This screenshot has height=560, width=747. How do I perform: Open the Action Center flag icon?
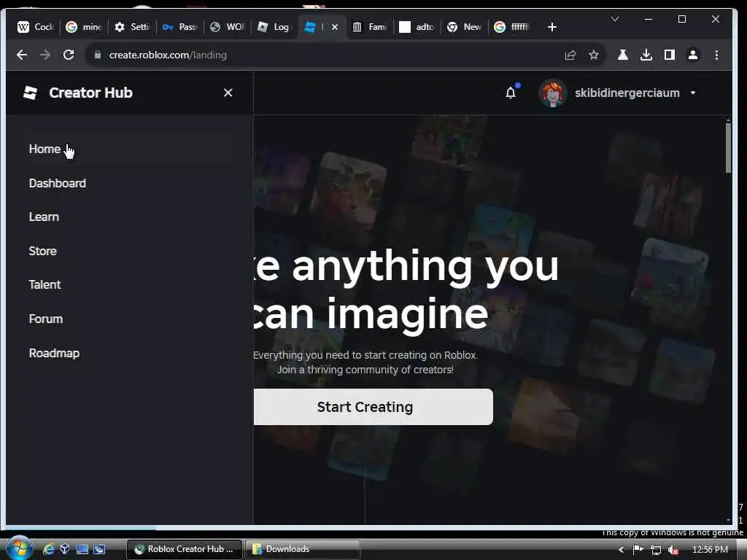(x=638, y=550)
